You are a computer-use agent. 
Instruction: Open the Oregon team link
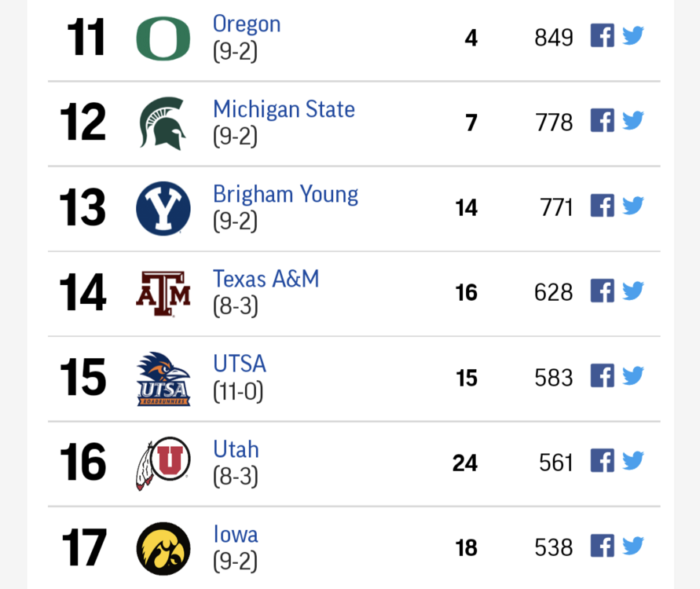[247, 24]
